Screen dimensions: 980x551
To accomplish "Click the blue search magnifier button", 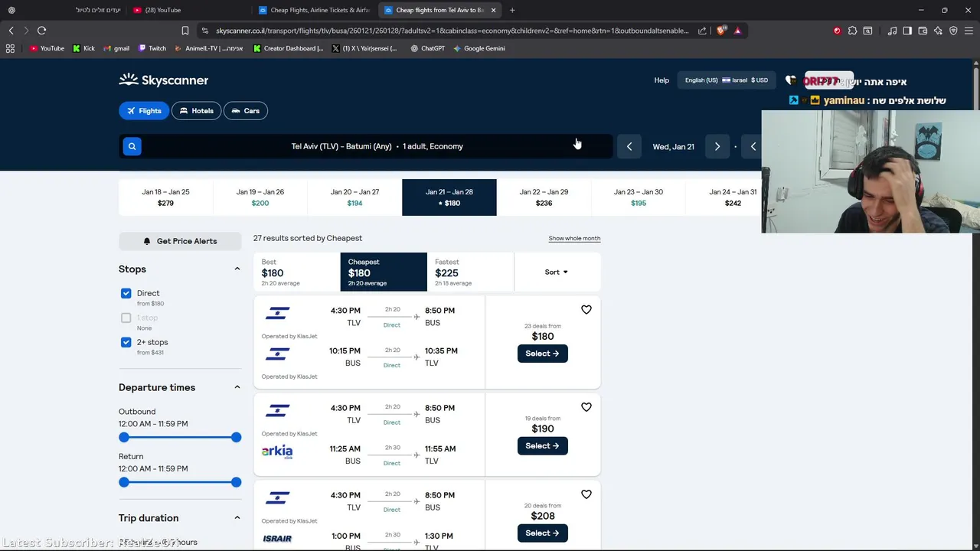I will [x=132, y=146].
